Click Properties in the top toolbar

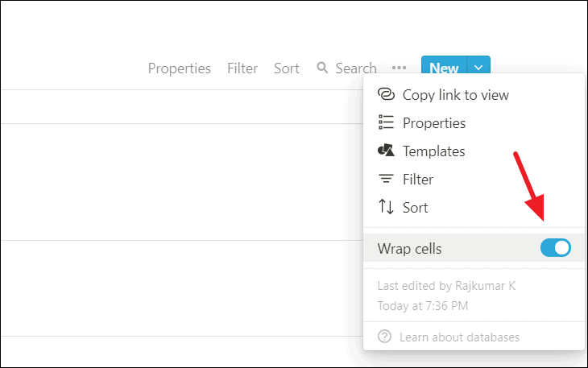(x=180, y=68)
